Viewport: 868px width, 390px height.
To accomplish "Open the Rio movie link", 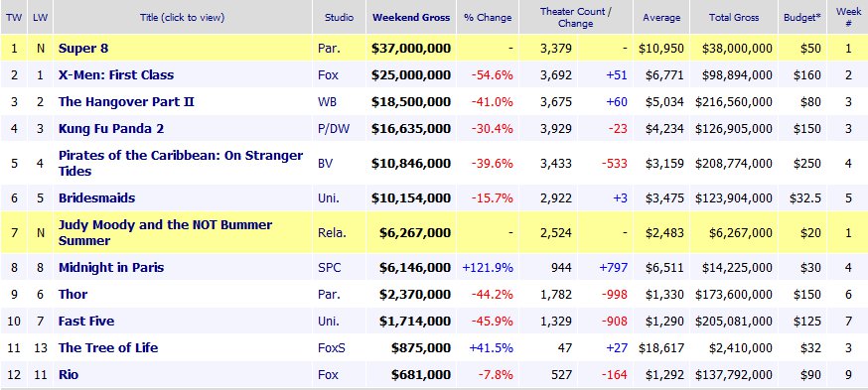I will point(69,374).
